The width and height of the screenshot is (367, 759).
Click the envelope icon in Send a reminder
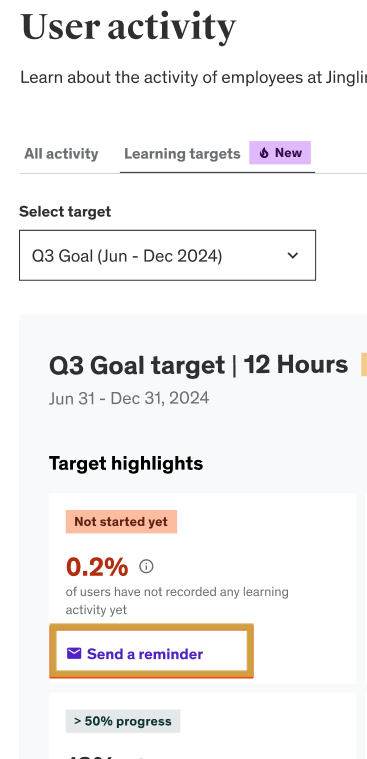coord(74,654)
